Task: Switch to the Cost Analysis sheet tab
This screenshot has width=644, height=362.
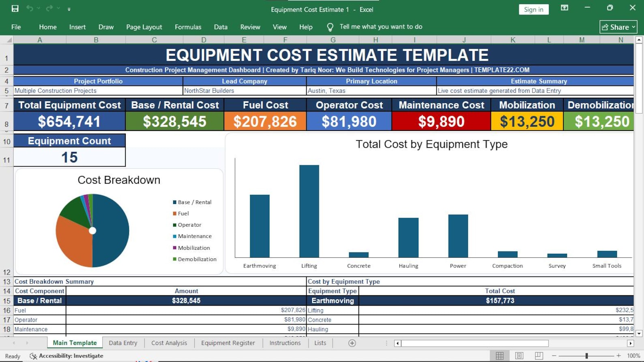Action: (x=169, y=343)
